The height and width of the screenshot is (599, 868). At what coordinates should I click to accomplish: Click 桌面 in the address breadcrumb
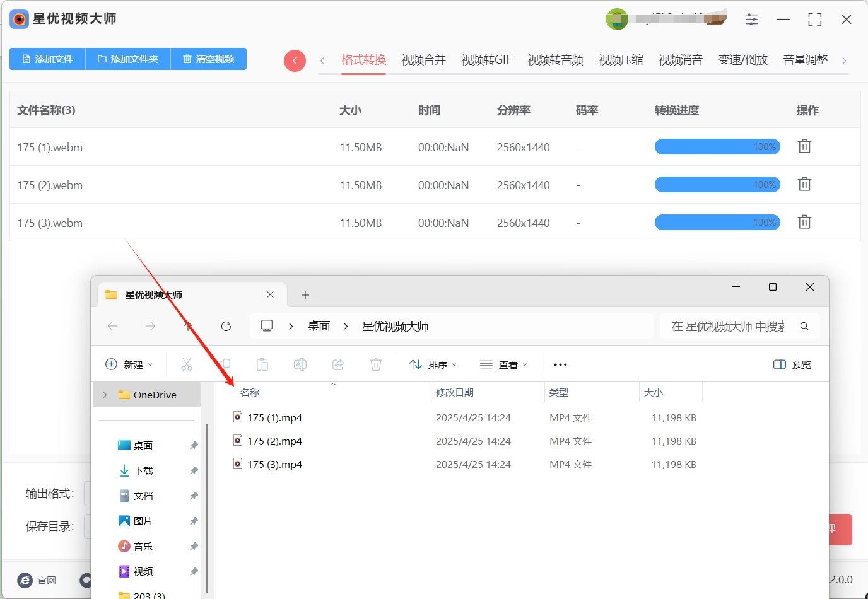click(x=319, y=327)
